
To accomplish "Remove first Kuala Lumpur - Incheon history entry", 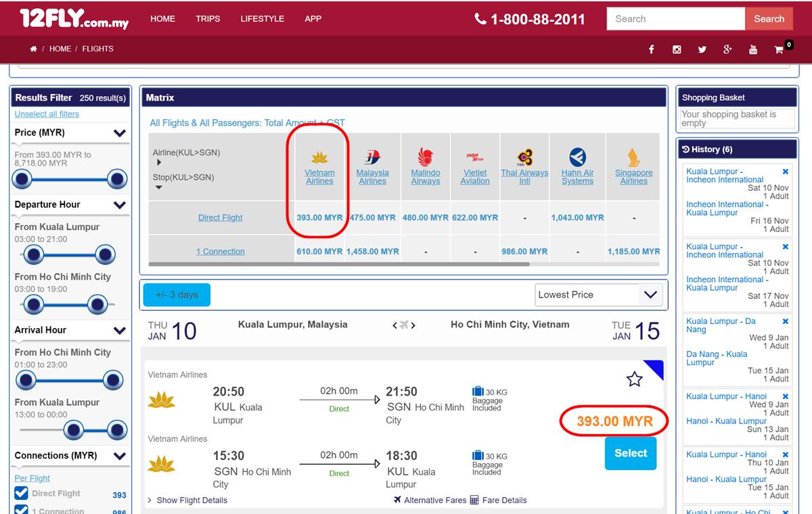I will [786, 172].
